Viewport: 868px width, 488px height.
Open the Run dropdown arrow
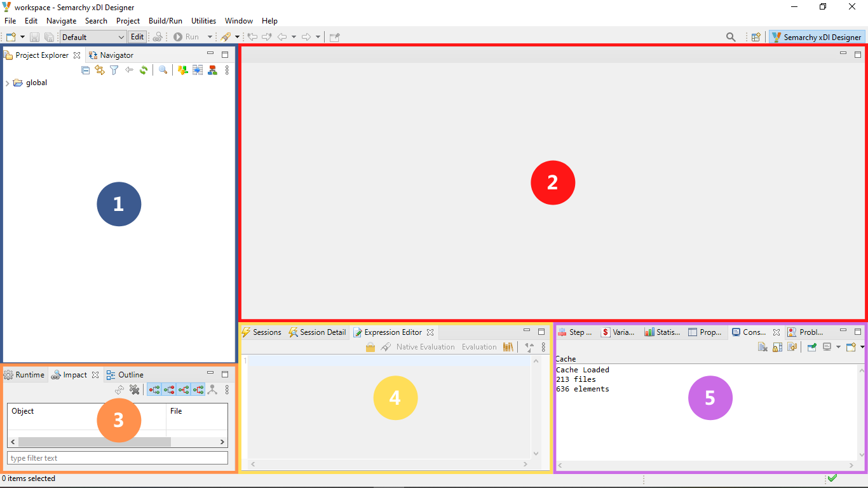[x=210, y=37]
